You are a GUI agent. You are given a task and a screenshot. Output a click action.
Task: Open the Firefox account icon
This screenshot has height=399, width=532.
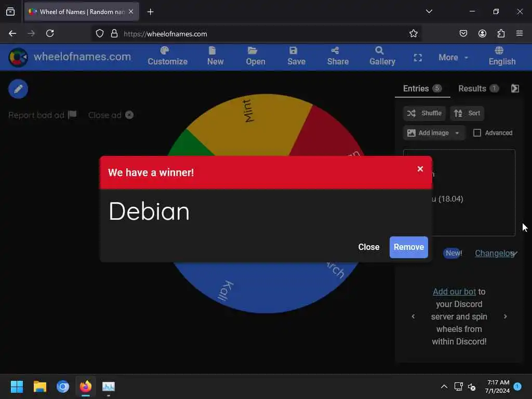coord(482,33)
